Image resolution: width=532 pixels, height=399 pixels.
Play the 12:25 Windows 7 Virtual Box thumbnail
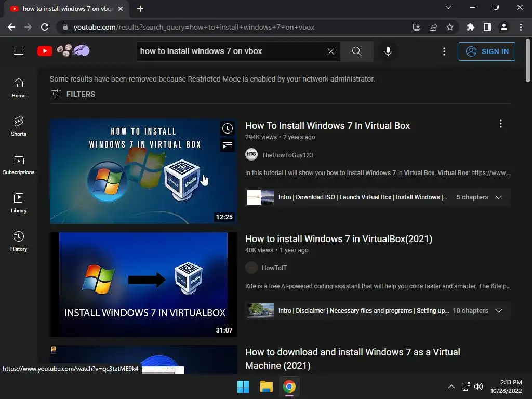tap(143, 171)
